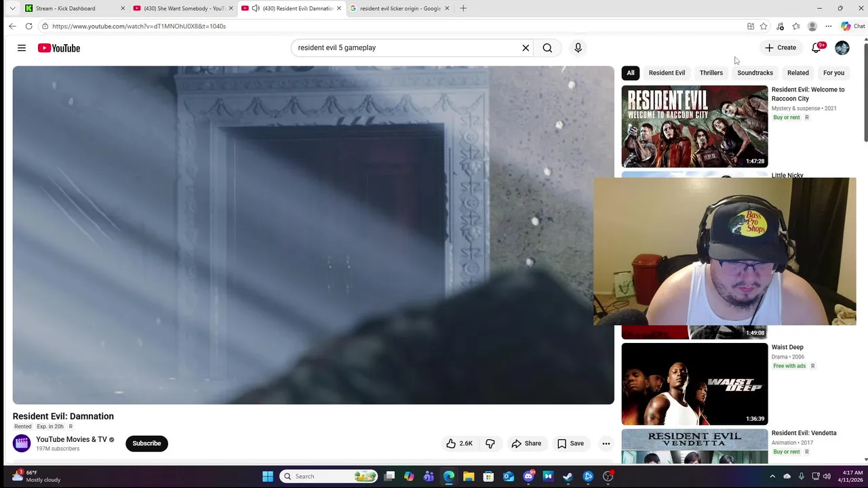Close the Stream - Kick Dashboard tab
This screenshot has height=488, width=868.
click(123, 8)
